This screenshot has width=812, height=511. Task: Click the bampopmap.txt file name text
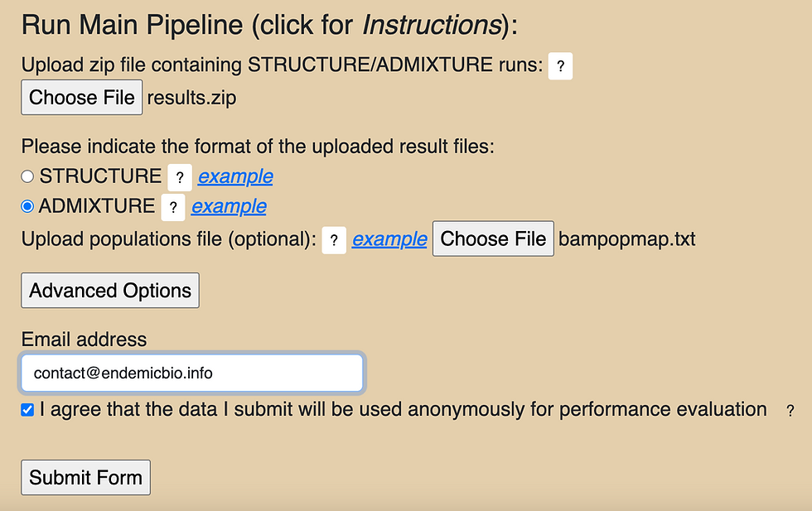[x=627, y=239]
